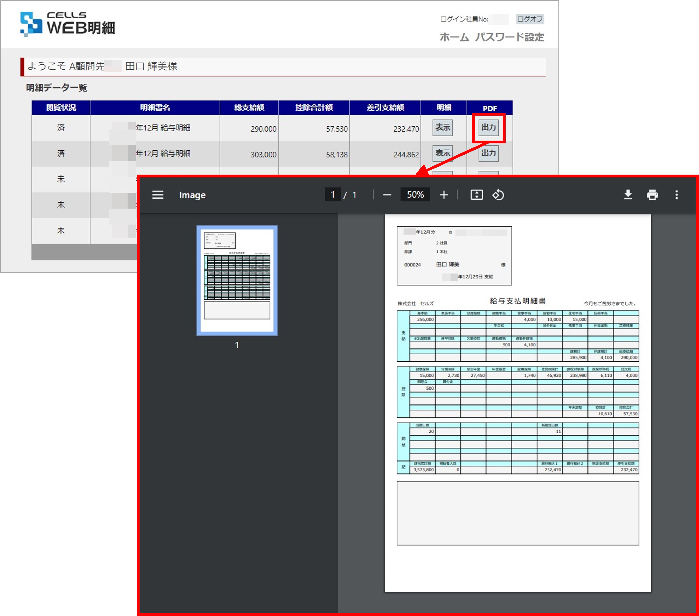Click 表示 button for 290,000 row

[443, 128]
